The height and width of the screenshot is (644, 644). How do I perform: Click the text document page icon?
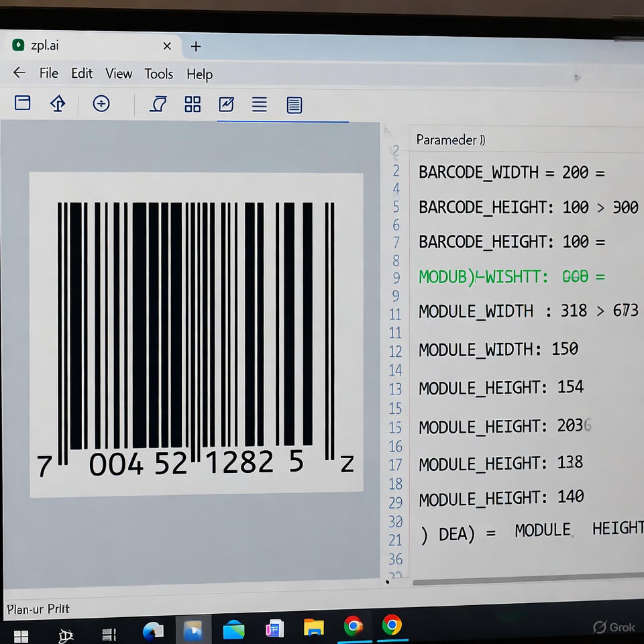tap(294, 105)
